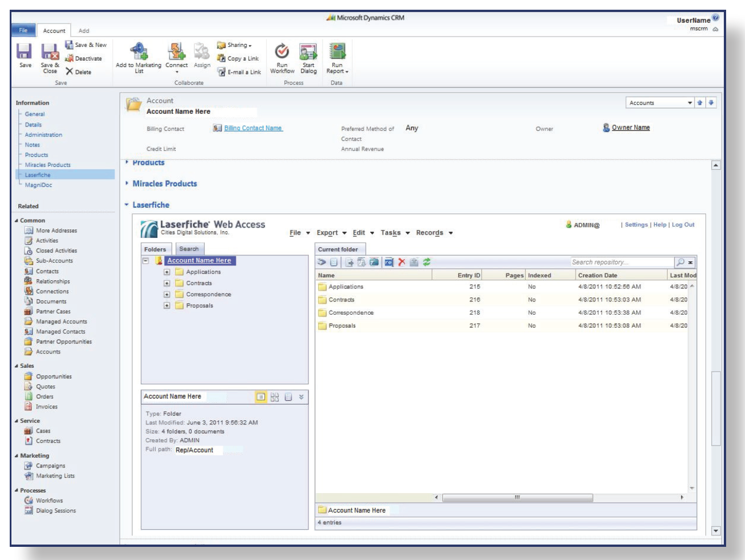Click the Run Workflow icon

(x=282, y=51)
